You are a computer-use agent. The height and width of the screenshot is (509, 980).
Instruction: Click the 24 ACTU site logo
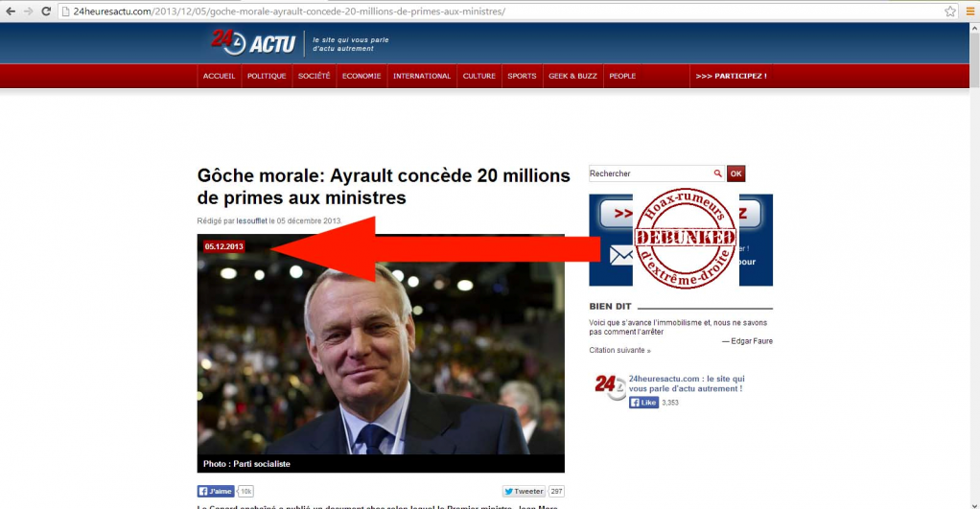253,42
